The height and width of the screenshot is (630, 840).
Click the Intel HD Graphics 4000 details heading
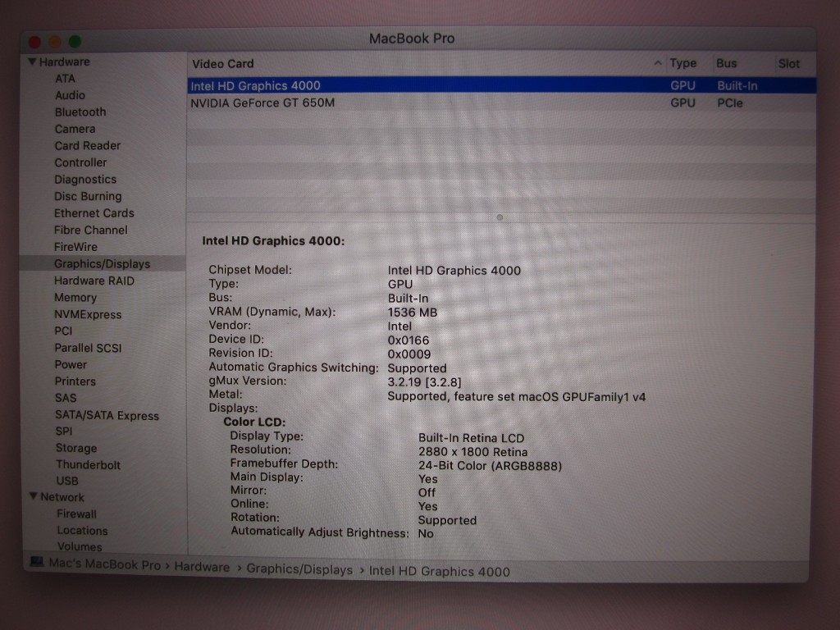tap(273, 241)
